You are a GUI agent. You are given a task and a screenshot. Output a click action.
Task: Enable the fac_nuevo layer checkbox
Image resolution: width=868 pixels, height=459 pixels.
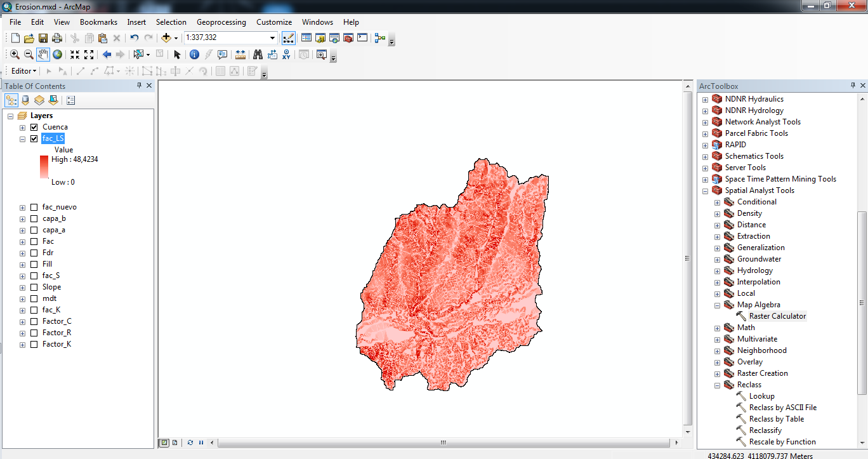coord(34,207)
